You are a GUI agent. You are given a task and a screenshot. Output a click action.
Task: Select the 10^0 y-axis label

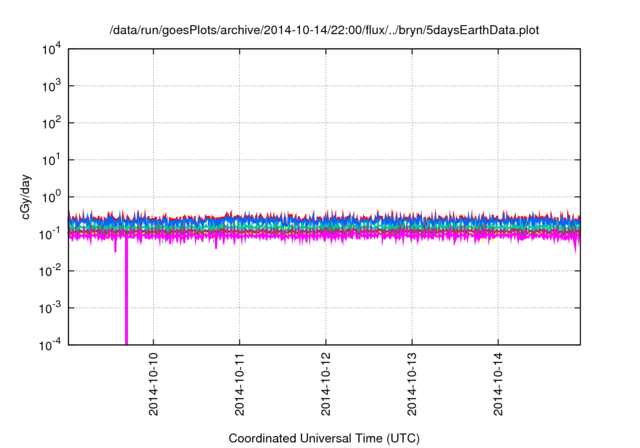[52, 197]
